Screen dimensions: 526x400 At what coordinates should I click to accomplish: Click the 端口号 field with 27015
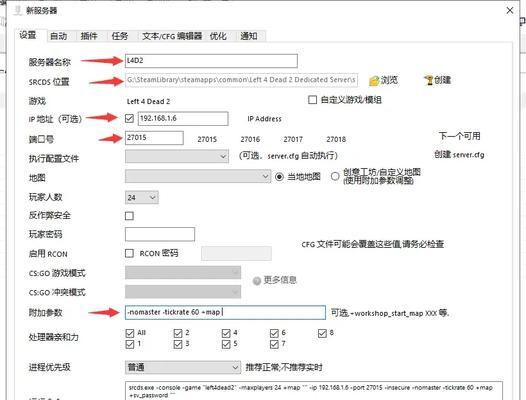[x=154, y=138]
